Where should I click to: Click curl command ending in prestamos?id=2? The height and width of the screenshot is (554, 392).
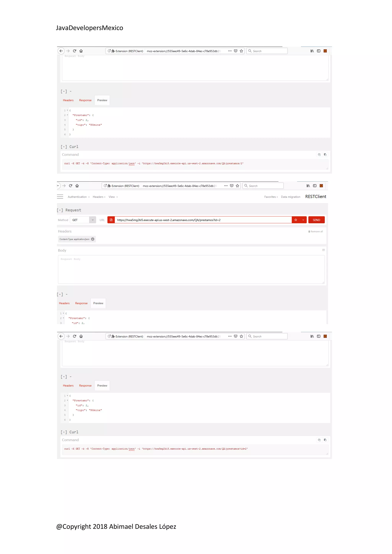[156, 449]
